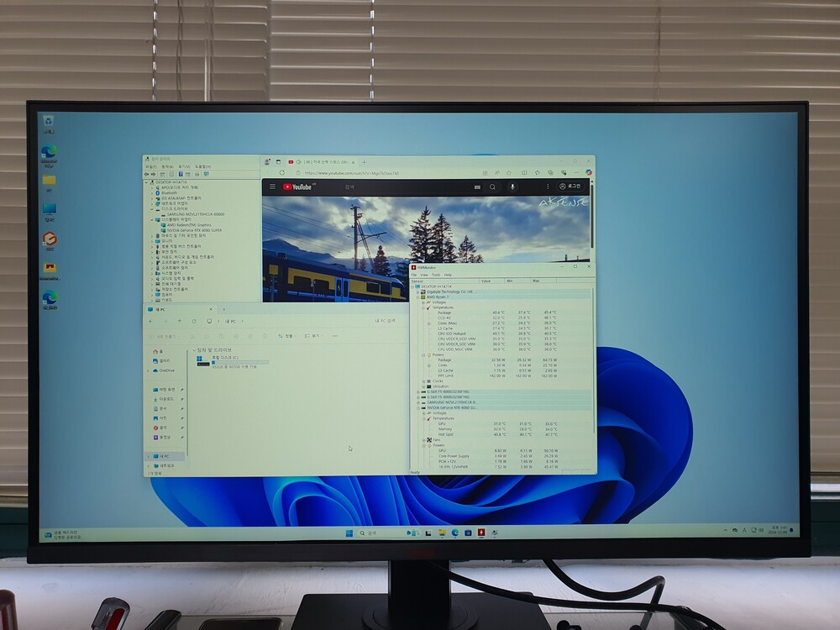Expand OneDrive in File Explorer sidebar
The image size is (840, 630).
150,370
